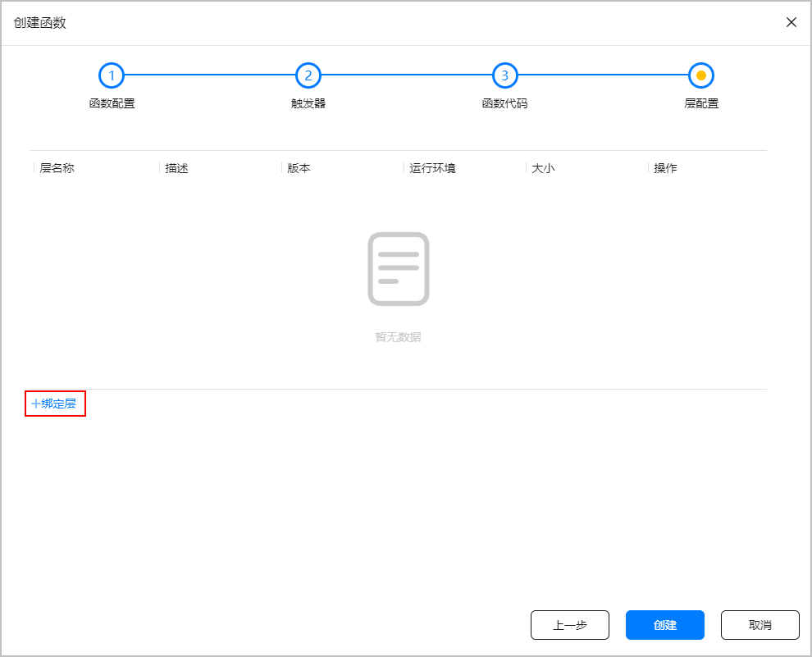Click the 大小 column header
Screen dimensions: 812x657
coord(544,168)
